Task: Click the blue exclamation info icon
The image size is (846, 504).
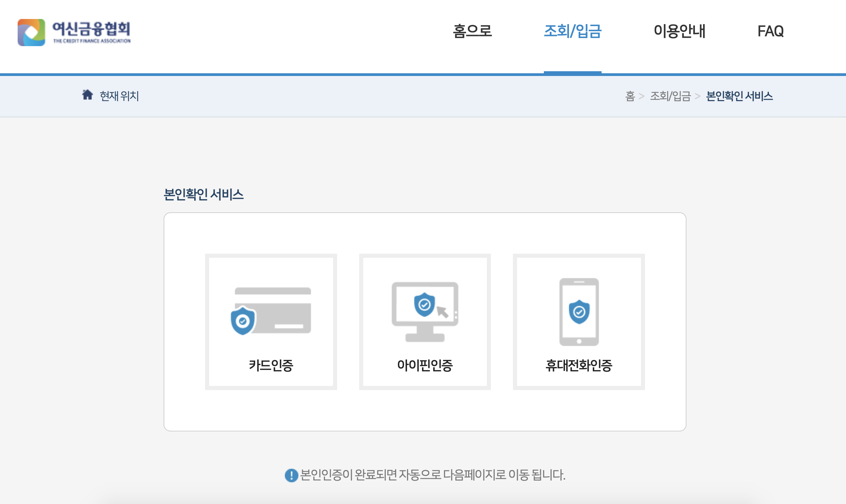Action: tap(291, 475)
